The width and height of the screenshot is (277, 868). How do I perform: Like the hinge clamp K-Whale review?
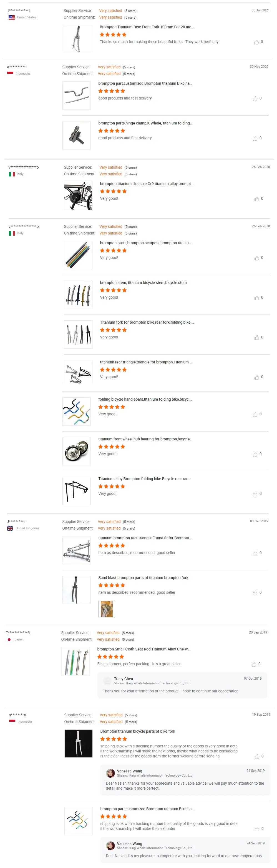255,138
